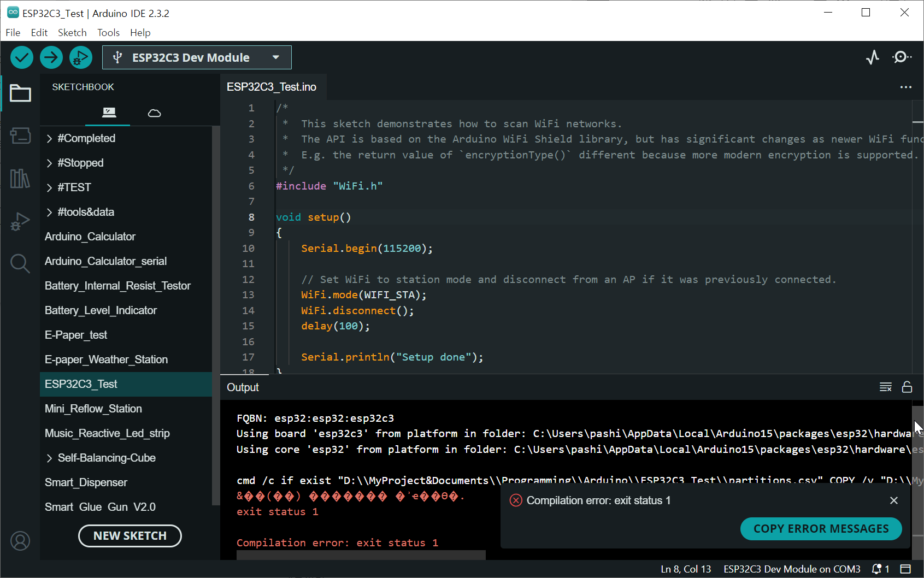This screenshot has height=578, width=924.
Task: Open the Smart_Glue_Gun_V2.0 sketch
Action: (126, 507)
